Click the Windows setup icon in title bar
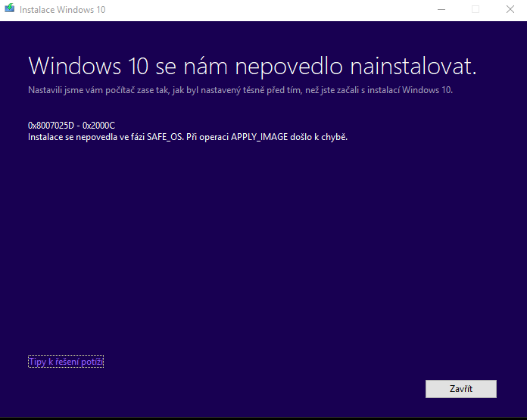This screenshot has height=420, width=527. [9, 9]
